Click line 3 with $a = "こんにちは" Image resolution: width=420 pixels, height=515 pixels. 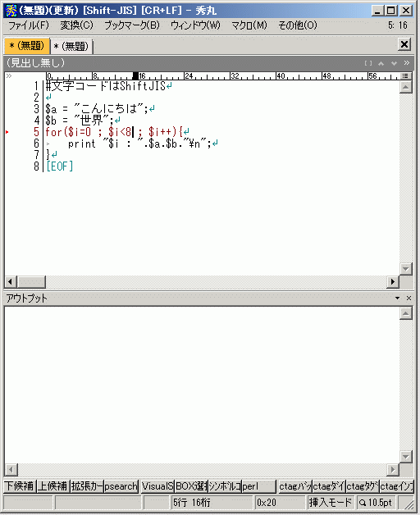(x=97, y=109)
